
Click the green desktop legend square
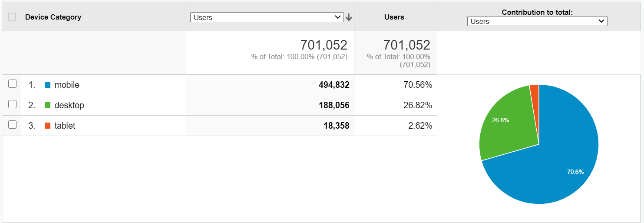tap(48, 105)
